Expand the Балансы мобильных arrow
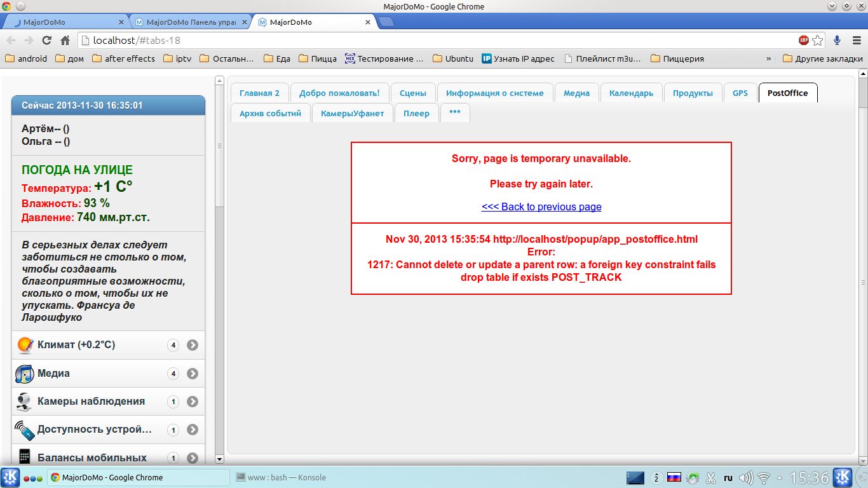The width and height of the screenshot is (868, 488). 193,457
